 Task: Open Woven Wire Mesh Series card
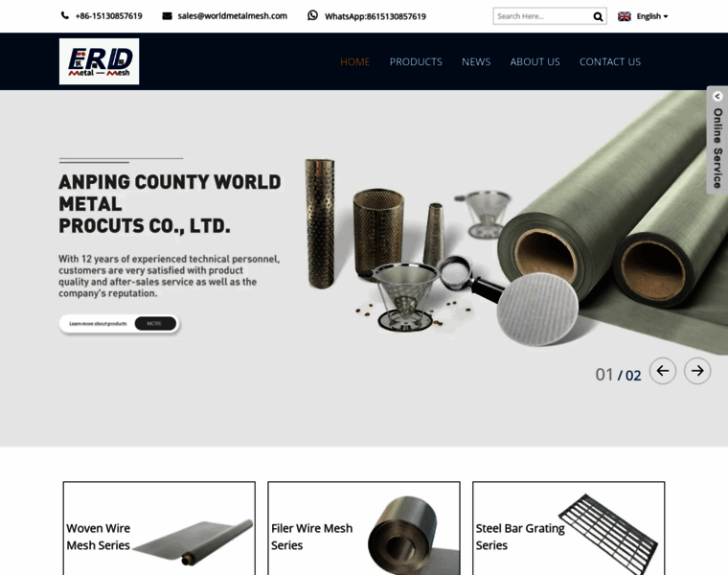159,529
